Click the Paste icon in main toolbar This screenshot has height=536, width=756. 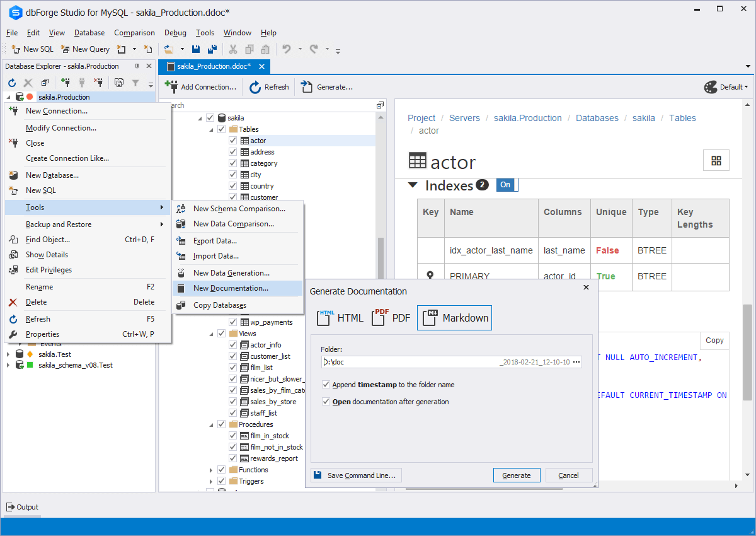pyautogui.click(x=265, y=49)
